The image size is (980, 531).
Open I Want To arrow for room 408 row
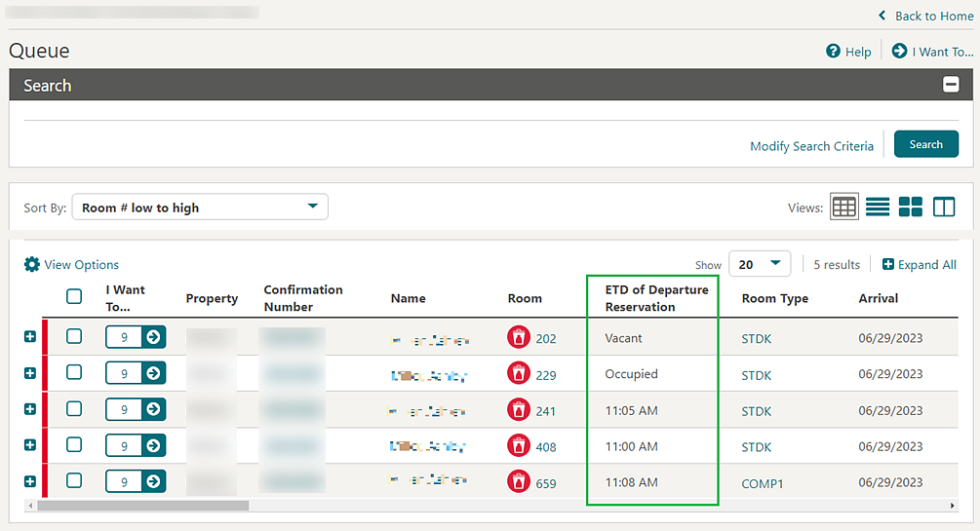tap(154, 445)
